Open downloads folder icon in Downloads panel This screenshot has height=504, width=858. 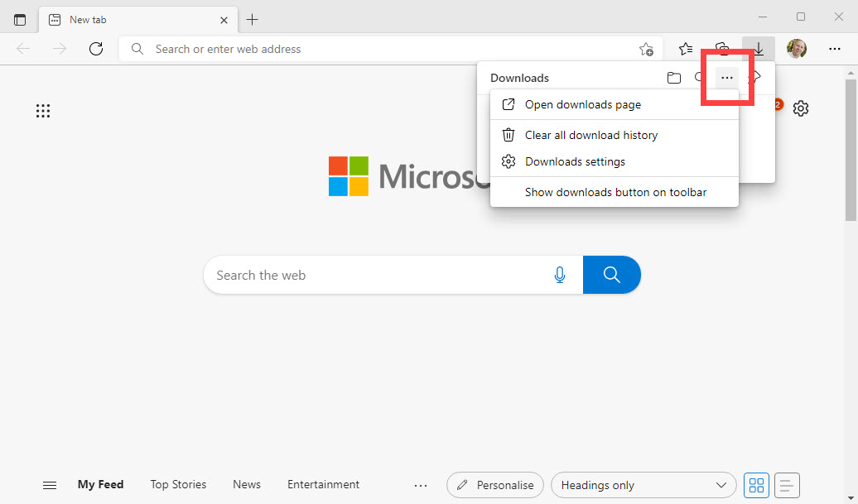coord(674,78)
